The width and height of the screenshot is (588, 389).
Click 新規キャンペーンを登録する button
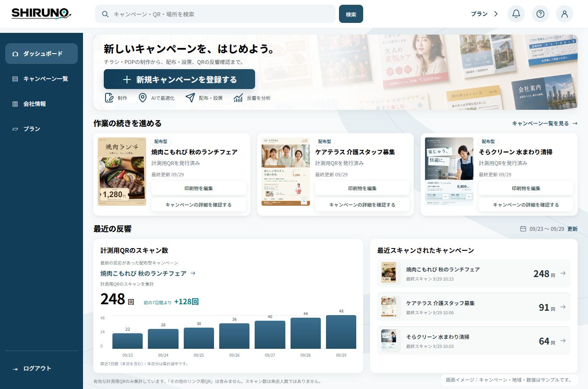pos(179,79)
